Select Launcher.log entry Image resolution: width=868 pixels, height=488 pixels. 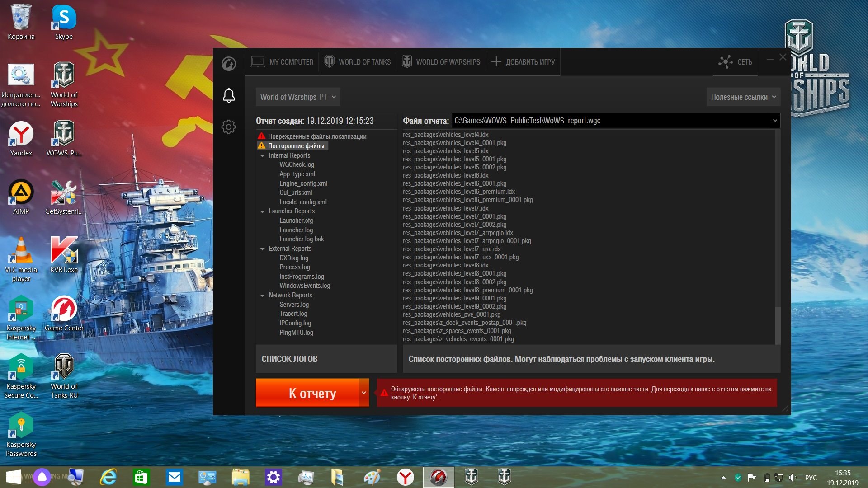pyautogui.click(x=296, y=230)
